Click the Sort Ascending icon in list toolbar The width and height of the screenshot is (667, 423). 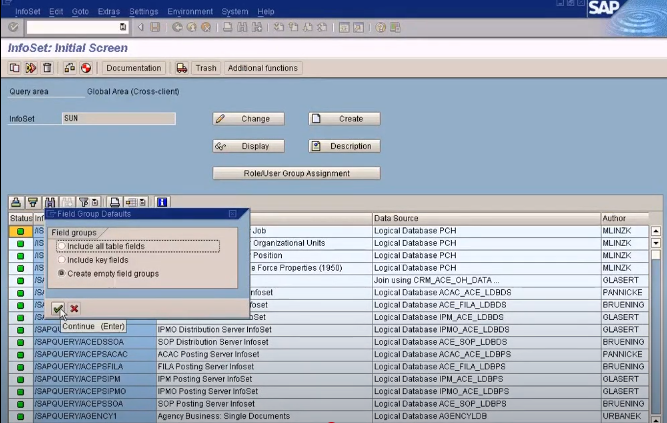[x=16, y=202]
